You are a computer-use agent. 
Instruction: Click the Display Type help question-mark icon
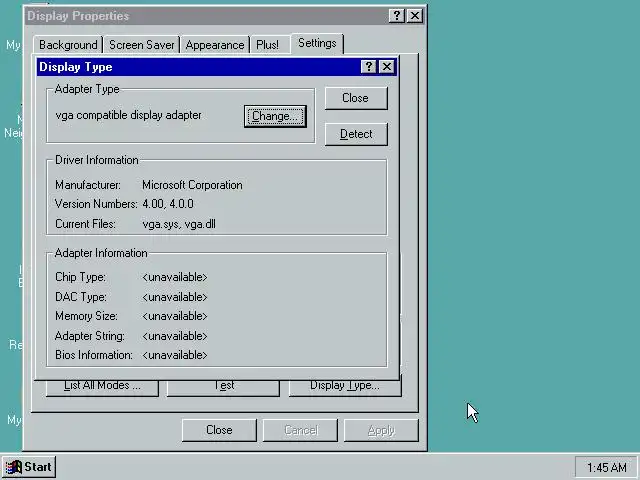click(x=369, y=67)
